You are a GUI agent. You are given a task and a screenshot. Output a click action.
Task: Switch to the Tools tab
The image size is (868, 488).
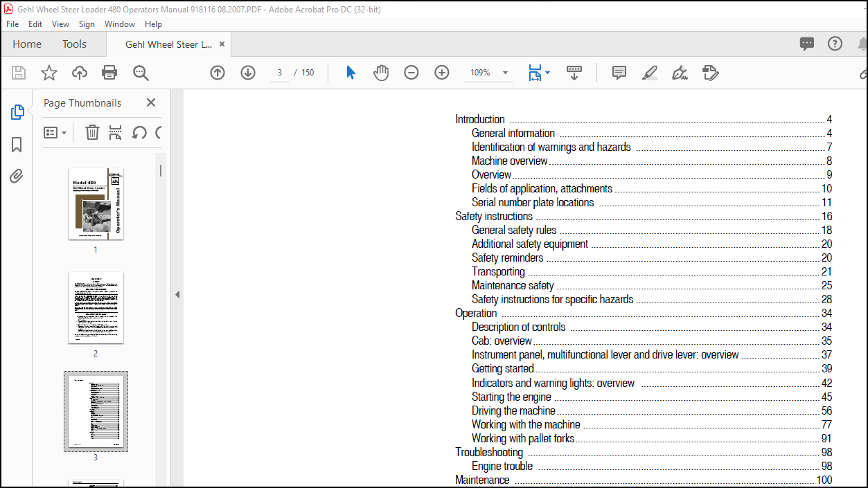click(x=74, y=44)
